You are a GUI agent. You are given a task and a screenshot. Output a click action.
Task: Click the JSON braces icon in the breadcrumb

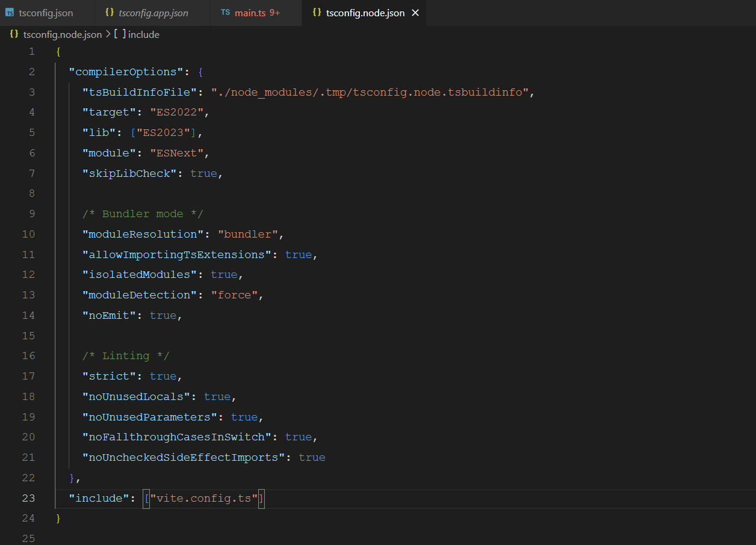coord(14,34)
